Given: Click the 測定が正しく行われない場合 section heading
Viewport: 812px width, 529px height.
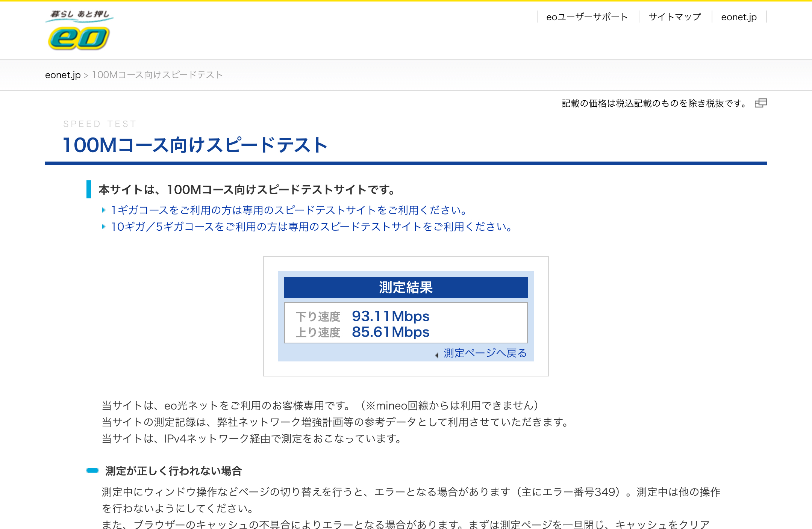Looking at the screenshot, I should (x=174, y=471).
